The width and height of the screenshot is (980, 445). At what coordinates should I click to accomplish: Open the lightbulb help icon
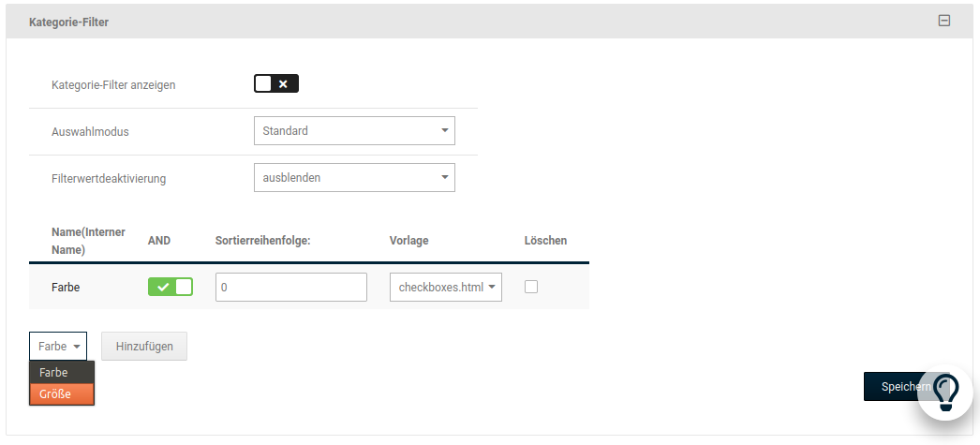click(x=945, y=390)
